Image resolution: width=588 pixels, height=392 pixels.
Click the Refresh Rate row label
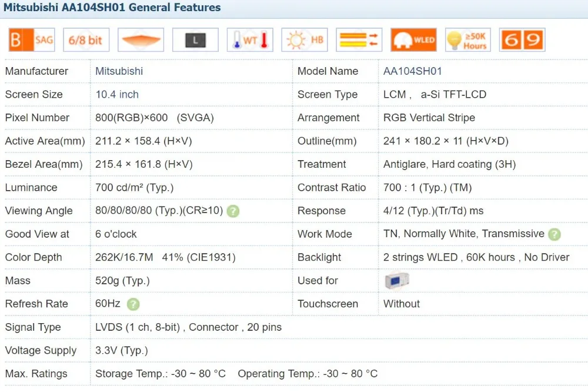coord(36,304)
